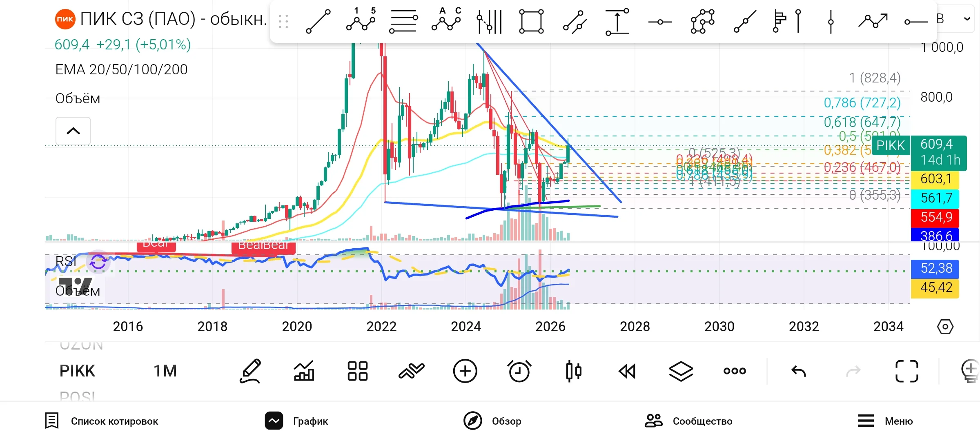Select the rectangle shape drawing tool
980x441 pixels.
(x=531, y=21)
